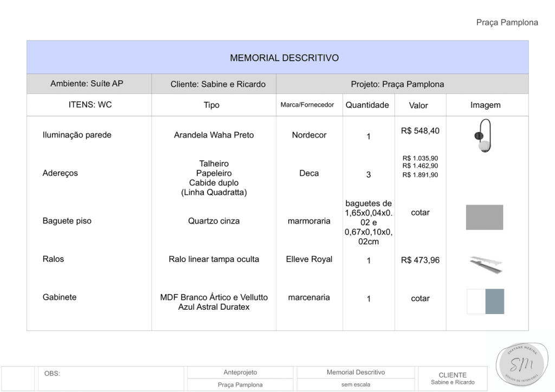Click the Marca/Fornecedor column header
Screen dimensions: 555x392
[307, 105]
